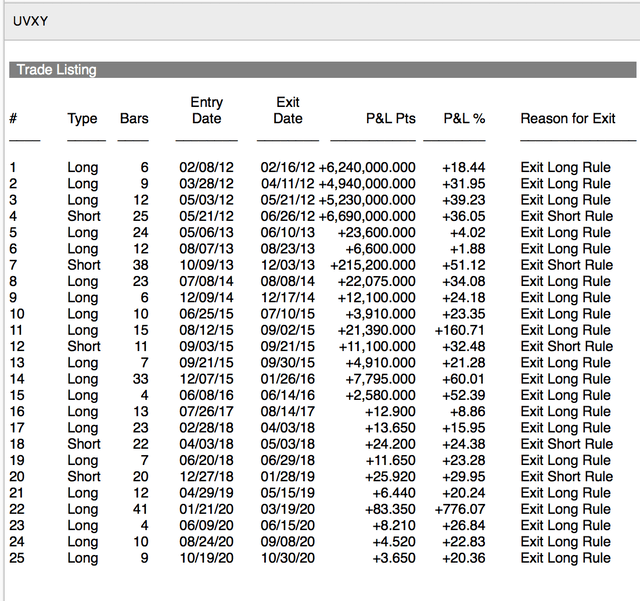
Task: Select entry date 06/09/20
Action: pos(207,525)
